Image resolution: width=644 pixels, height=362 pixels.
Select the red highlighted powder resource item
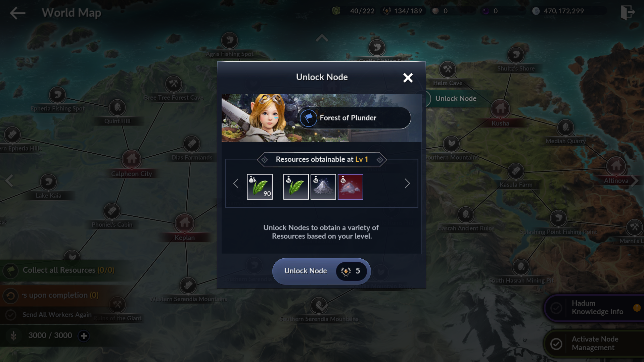coord(350,187)
